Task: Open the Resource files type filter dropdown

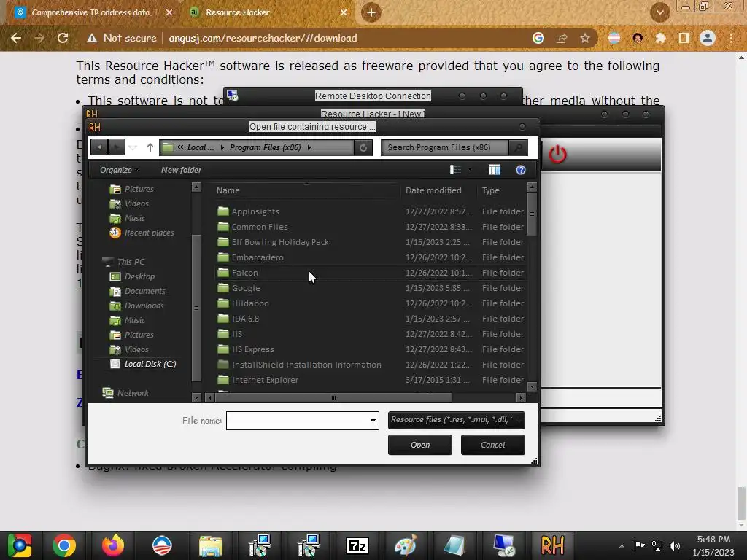Action: (x=457, y=420)
